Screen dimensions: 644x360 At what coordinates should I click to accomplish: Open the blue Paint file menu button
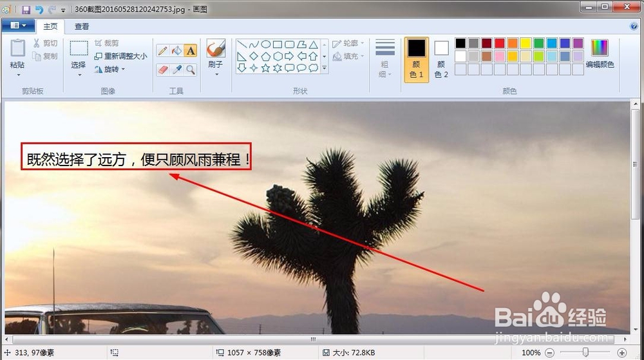18,26
